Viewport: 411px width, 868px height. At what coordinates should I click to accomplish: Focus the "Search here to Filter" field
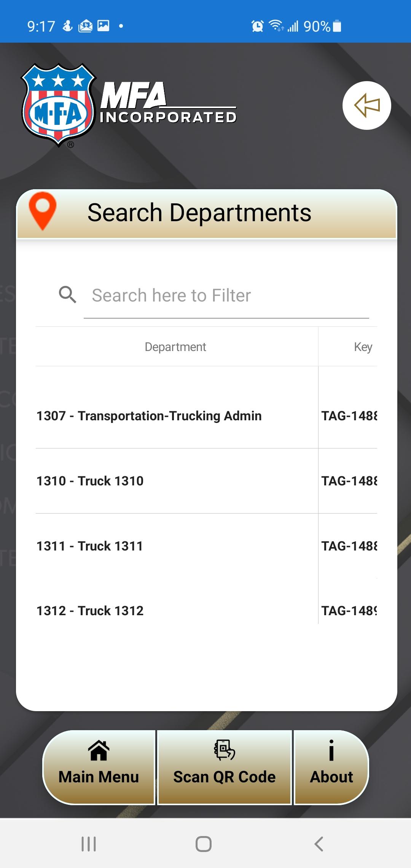226,296
